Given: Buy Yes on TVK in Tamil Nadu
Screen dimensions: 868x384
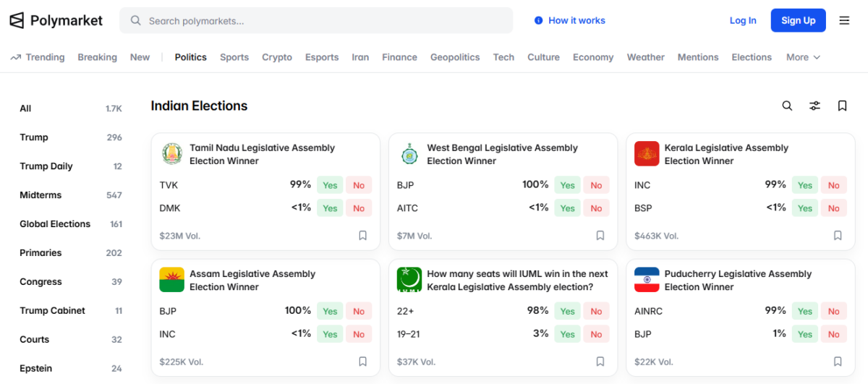Looking at the screenshot, I should (x=330, y=185).
